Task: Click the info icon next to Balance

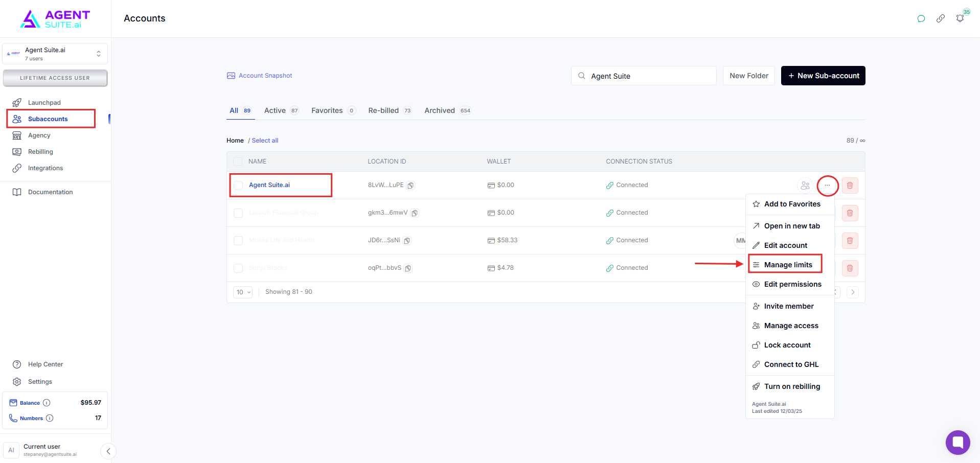Action: 47,403
